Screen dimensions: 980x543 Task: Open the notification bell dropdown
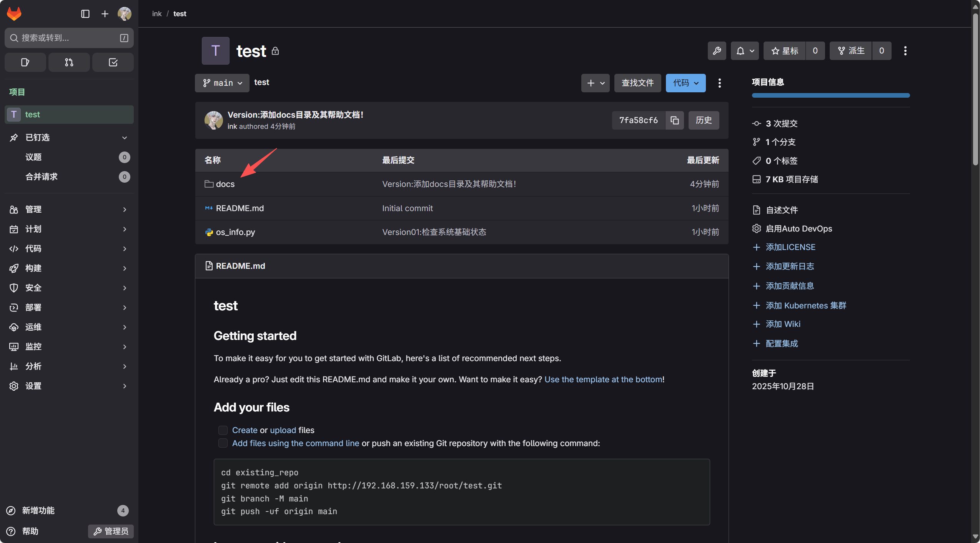click(x=744, y=51)
